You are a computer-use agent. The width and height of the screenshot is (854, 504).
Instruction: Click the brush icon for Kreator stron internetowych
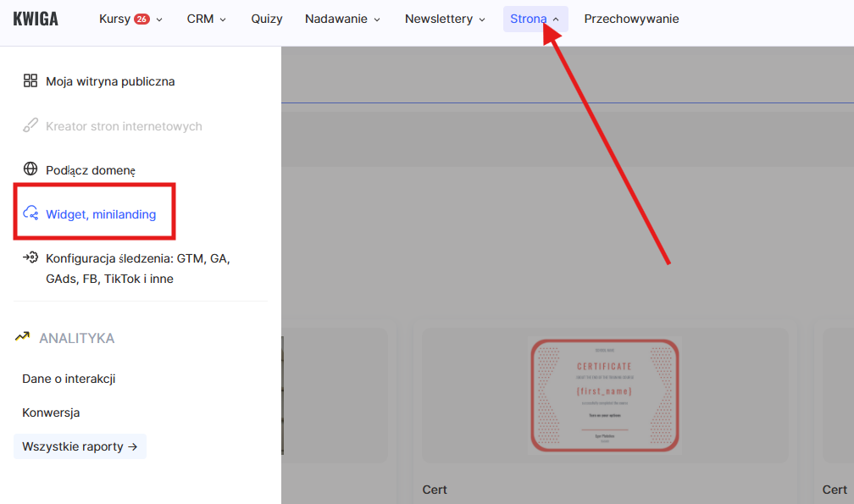[30, 126]
